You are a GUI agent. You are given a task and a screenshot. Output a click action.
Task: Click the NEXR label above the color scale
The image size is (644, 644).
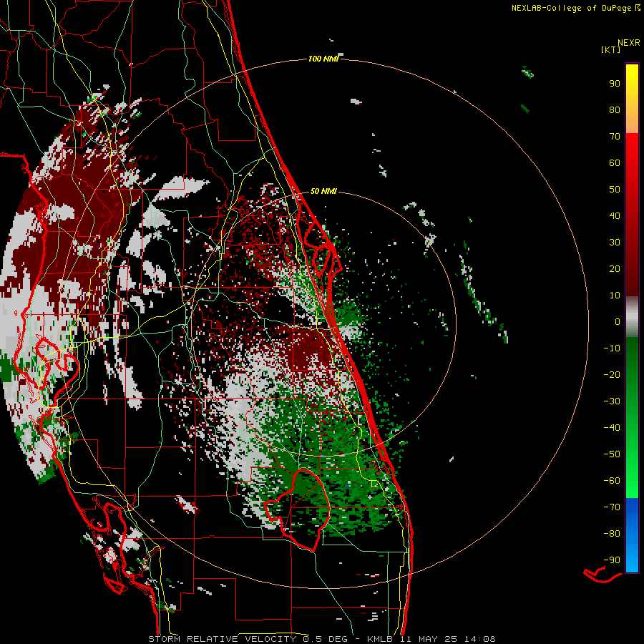pyautogui.click(x=629, y=42)
